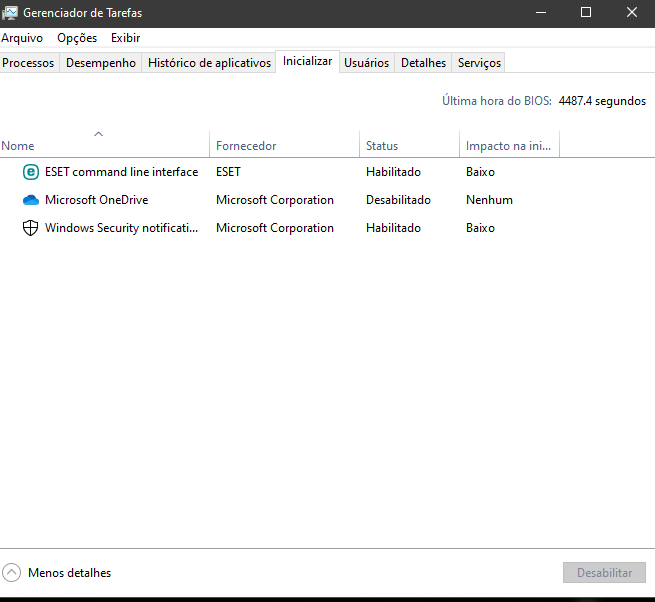This screenshot has height=602, width=655.
Task: Open the Exibir menu
Action: click(x=125, y=38)
